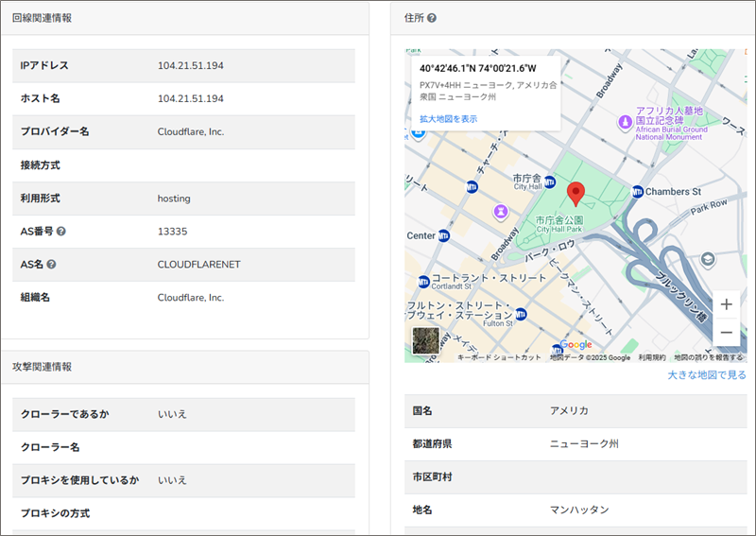
Task: Click the Google logo on the map
Action: point(576,344)
